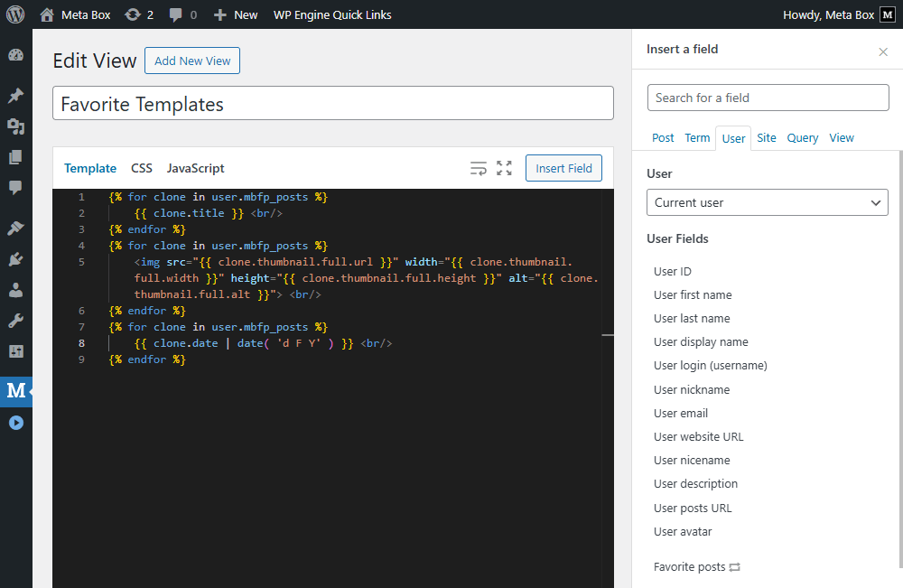Toggle line wrapping in code editor
The width and height of the screenshot is (903, 588).
coord(479,168)
